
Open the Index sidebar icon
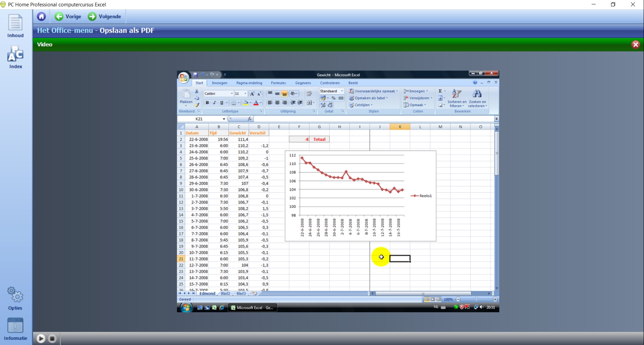(15, 57)
